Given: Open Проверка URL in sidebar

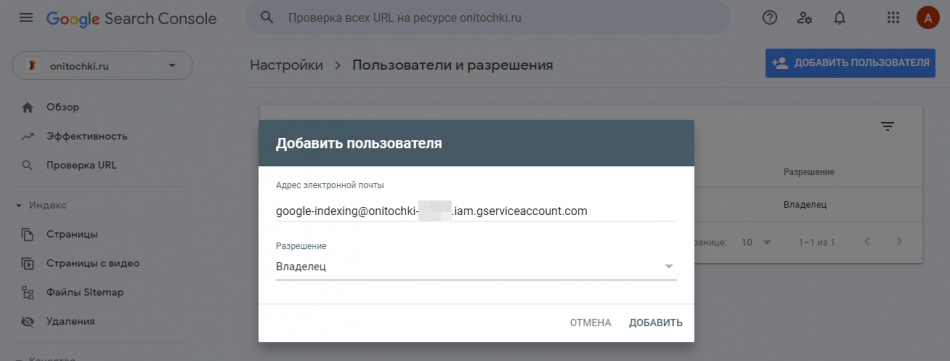Looking at the screenshot, I should (81, 165).
